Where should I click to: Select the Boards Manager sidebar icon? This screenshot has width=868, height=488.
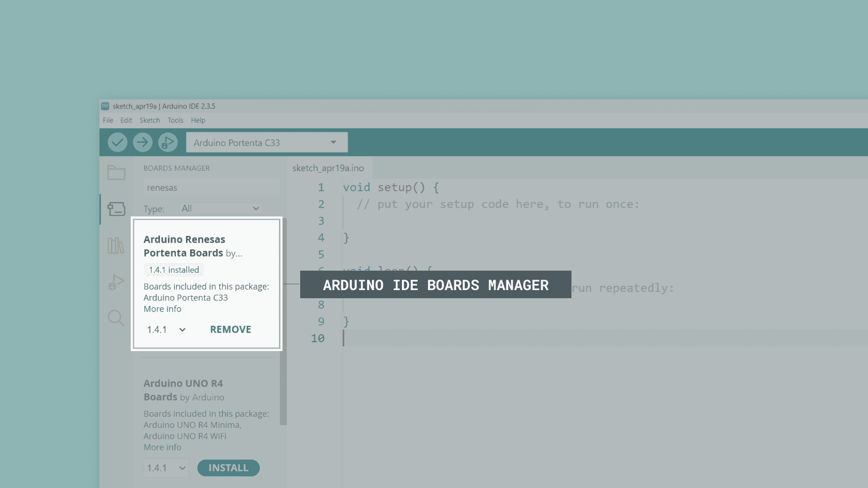pos(116,209)
